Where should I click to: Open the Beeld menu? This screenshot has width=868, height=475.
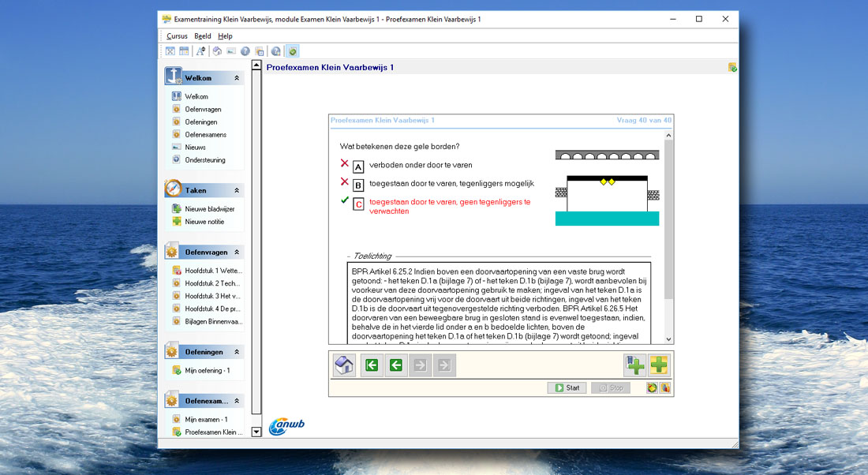(202, 36)
